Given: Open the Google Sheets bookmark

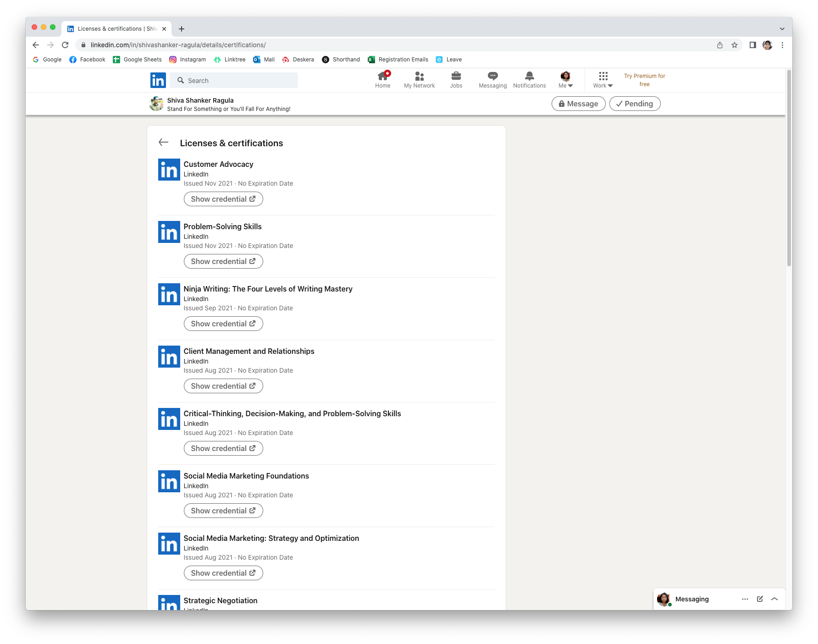Looking at the screenshot, I should tap(138, 60).
